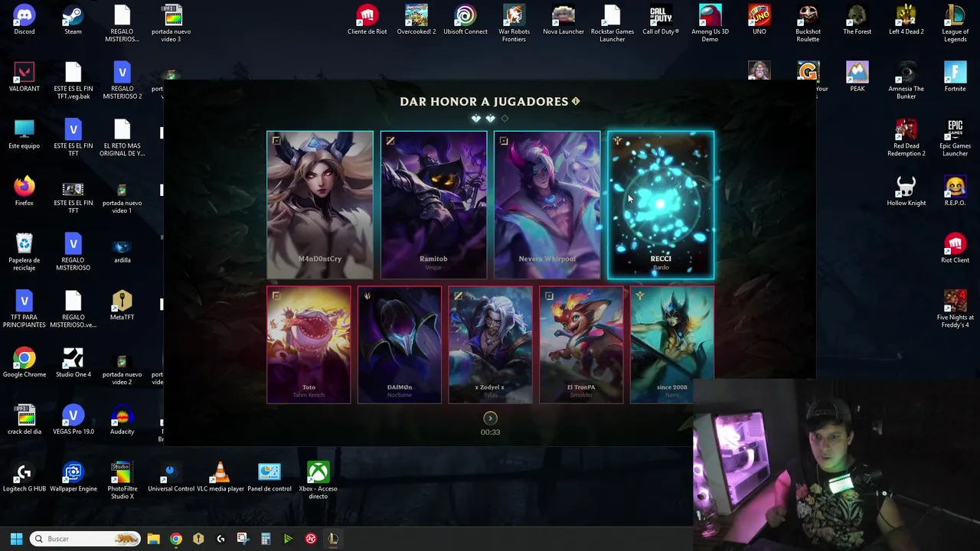Open the PEAK game icon

(x=857, y=77)
